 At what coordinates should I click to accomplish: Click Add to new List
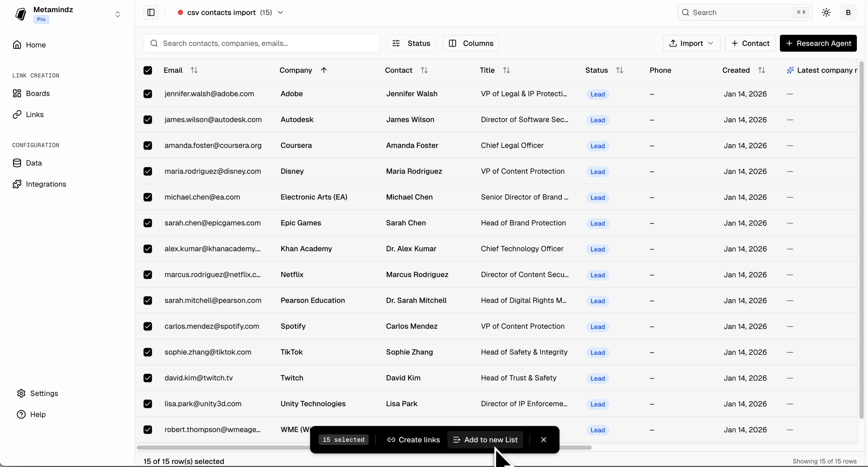coord(485,440)
